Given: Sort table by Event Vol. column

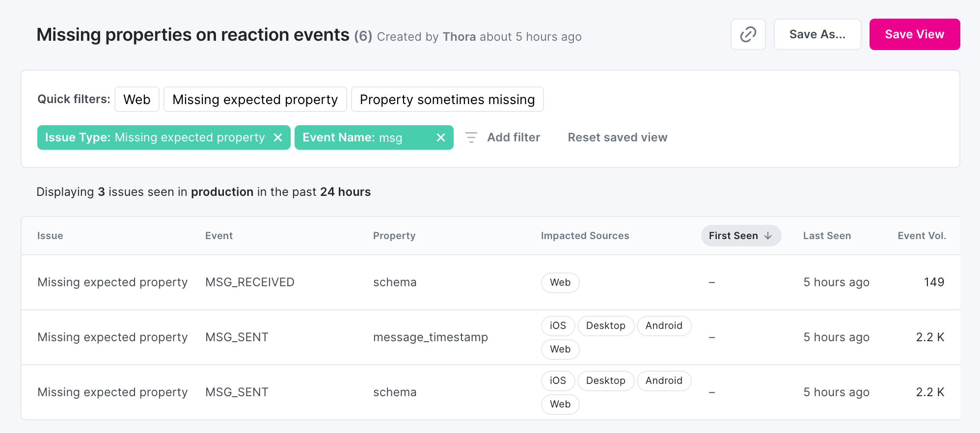Looking at the screenshot, I should click(921, 236).
